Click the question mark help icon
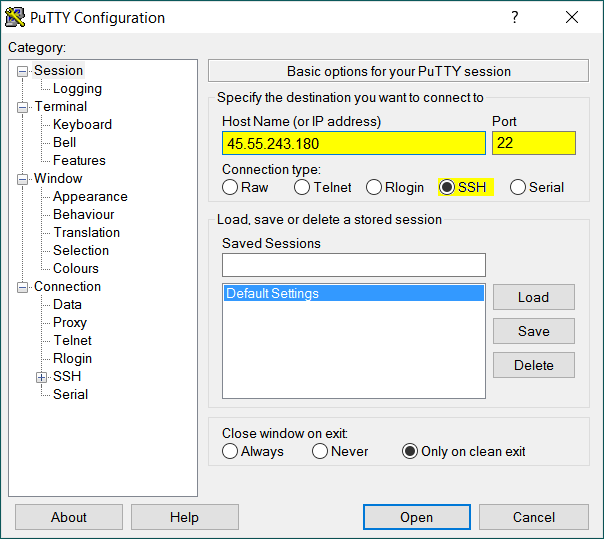 tap(515, 17)
